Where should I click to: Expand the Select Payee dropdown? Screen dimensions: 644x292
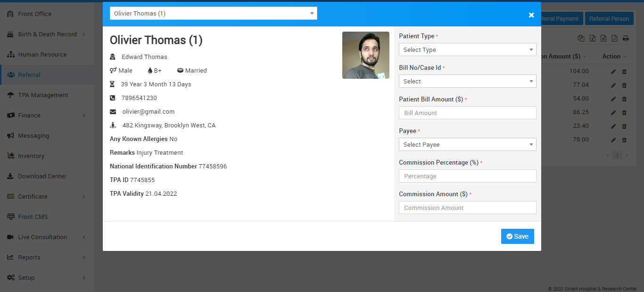click(467, 144)
